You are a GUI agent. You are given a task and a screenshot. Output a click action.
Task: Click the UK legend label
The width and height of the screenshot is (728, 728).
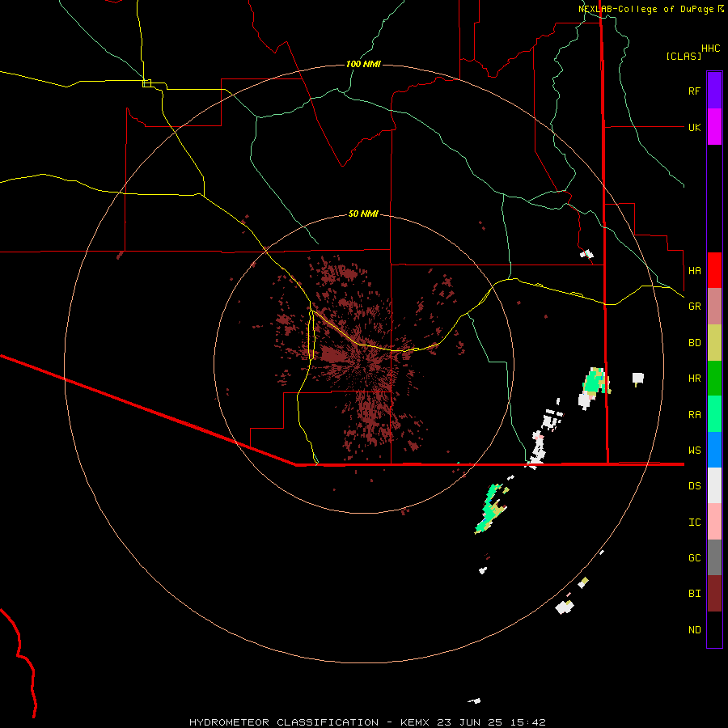tap(694, 127)
